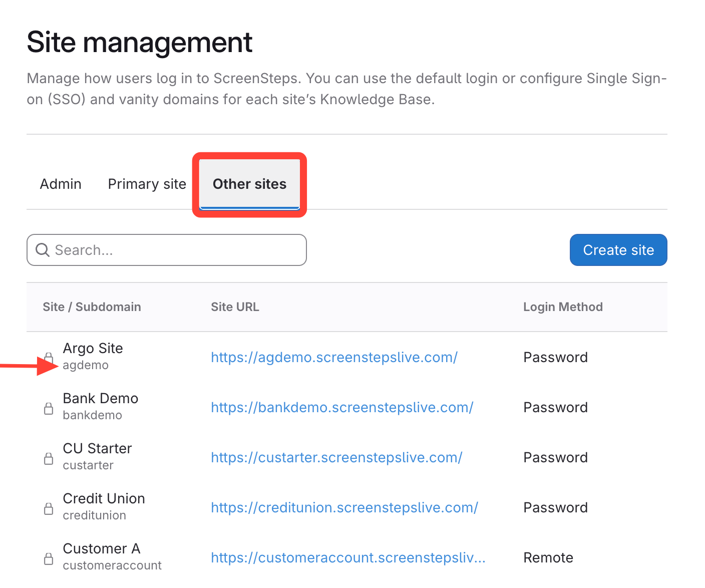Open the bankdemo.screenstepslive.com link
The image size is (705, 588).
coord(342,407)
